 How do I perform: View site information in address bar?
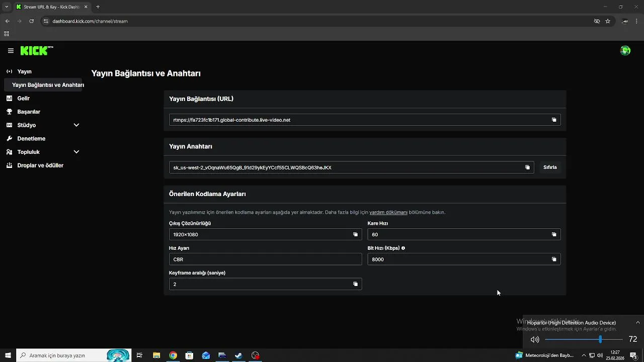pyautogui.click(x=45, y=21)
